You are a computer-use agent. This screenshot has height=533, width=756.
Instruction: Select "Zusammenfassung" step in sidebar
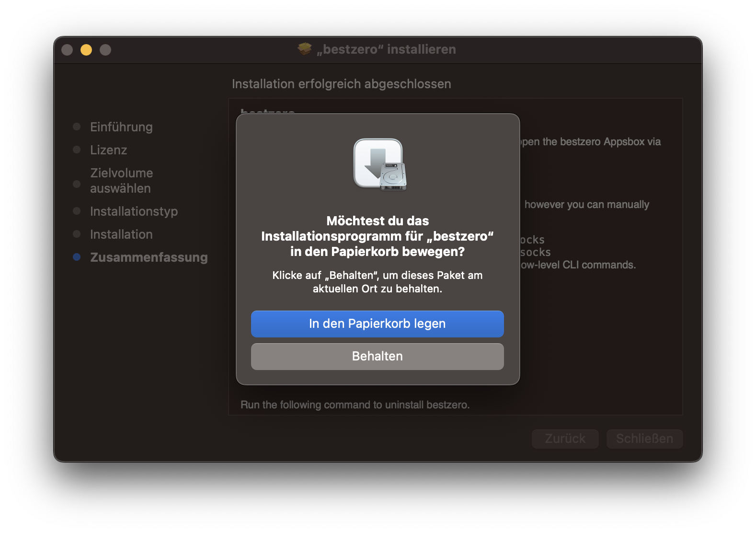pos(149,257)
